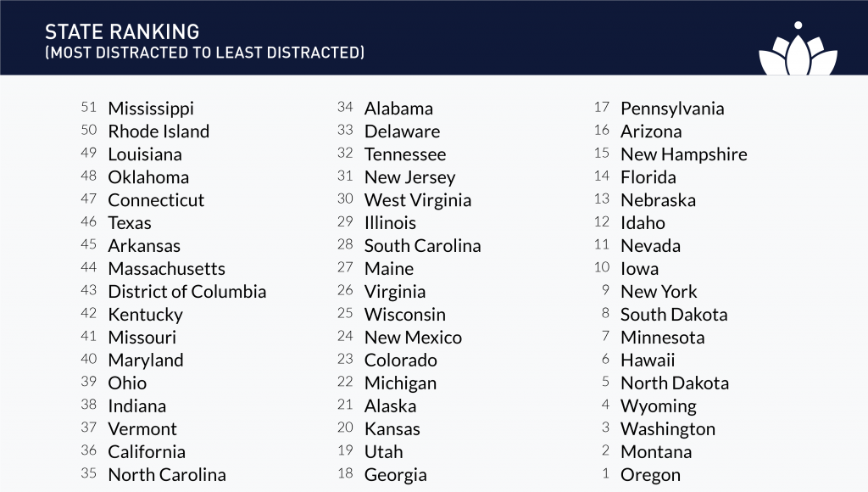868x492 pixels.
Task: Click the white lotus logo icon
Action: tap(798, 48)
